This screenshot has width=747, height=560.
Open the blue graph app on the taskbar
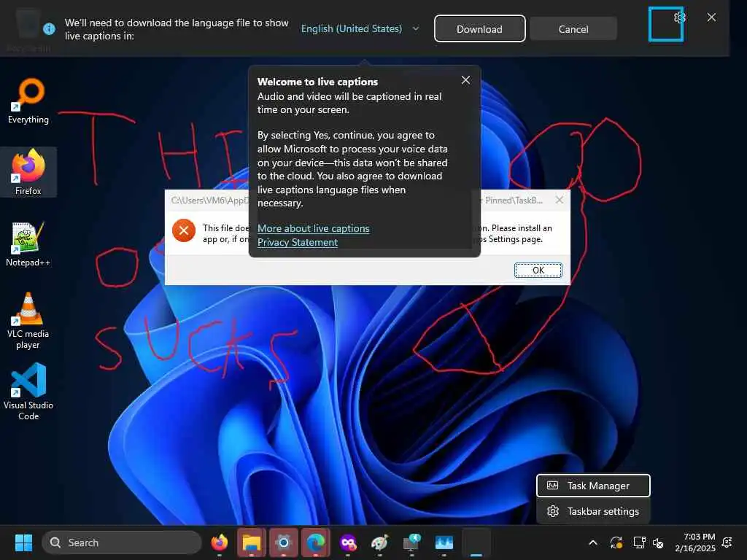[444, 542]
